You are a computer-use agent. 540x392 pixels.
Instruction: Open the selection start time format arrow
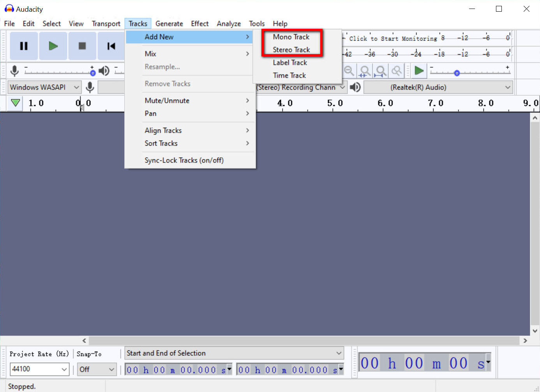pyautogui.click(x=229, y=368)
